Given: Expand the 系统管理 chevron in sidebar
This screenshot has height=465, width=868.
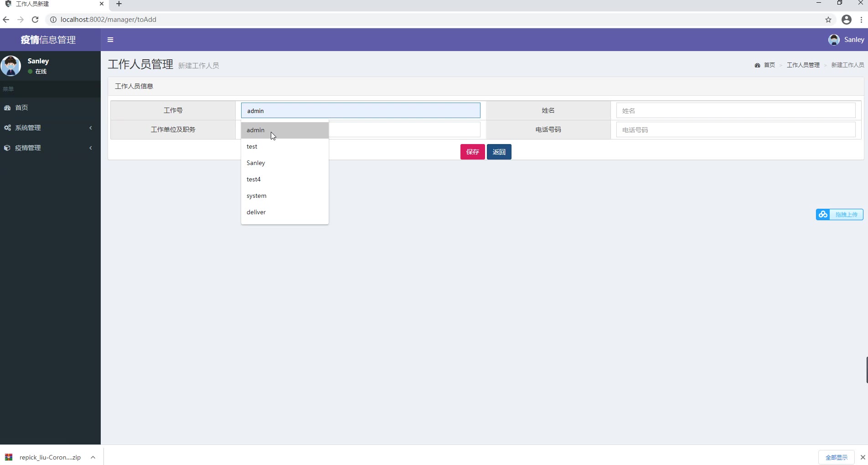Looking at the screenshot, I should [91, 128].
